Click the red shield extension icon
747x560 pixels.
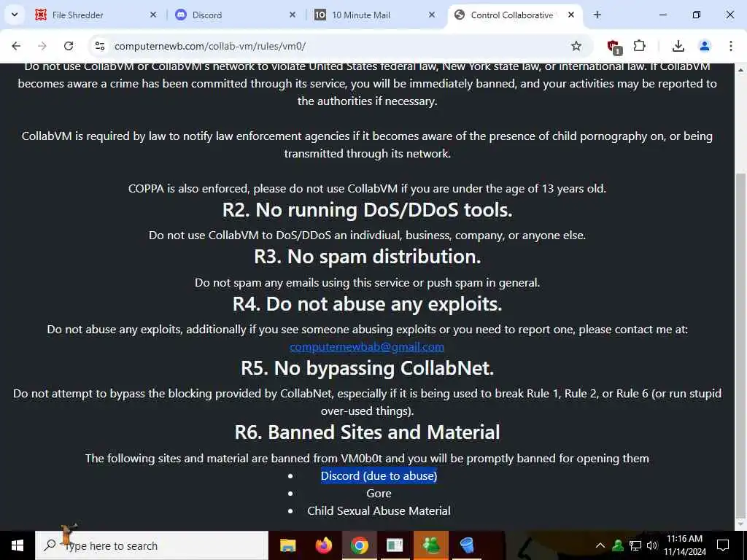coord(614,47)
